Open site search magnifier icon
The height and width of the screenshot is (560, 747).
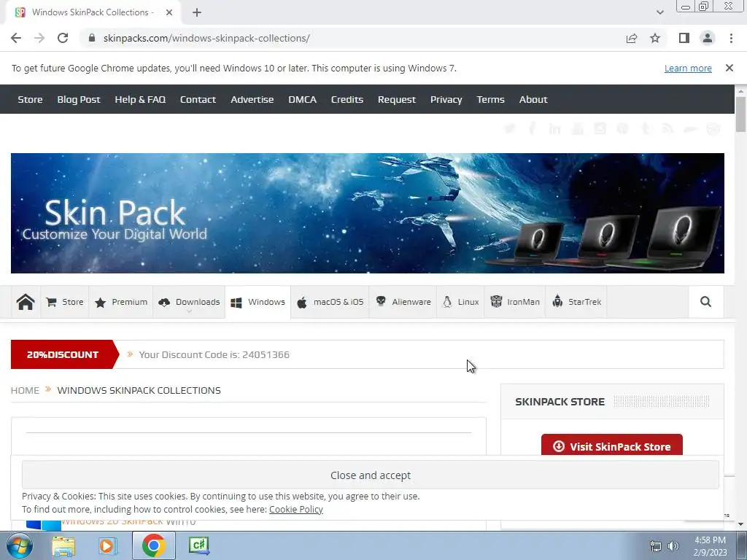tap(705, 301)
